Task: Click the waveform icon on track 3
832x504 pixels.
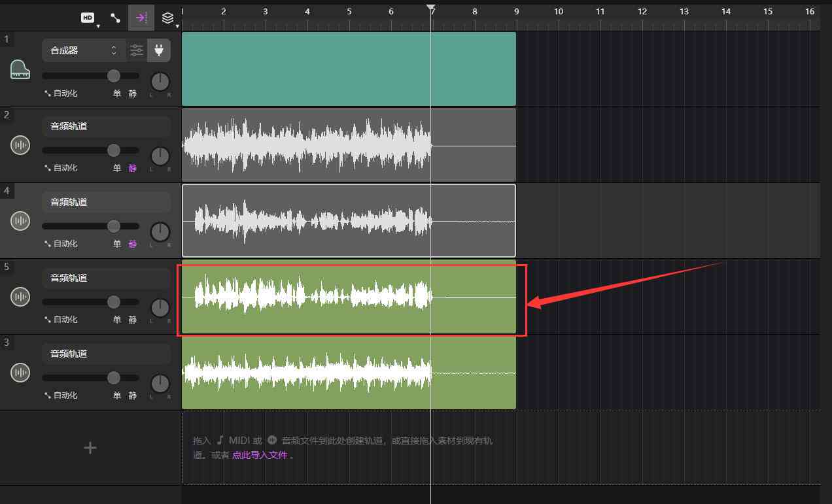Action: click(20, 373)
